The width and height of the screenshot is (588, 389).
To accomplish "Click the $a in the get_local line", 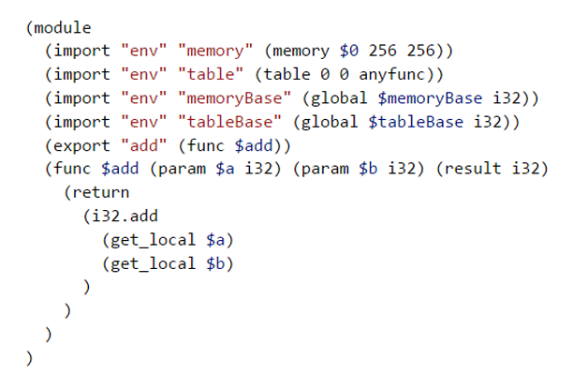I will 215,240.
